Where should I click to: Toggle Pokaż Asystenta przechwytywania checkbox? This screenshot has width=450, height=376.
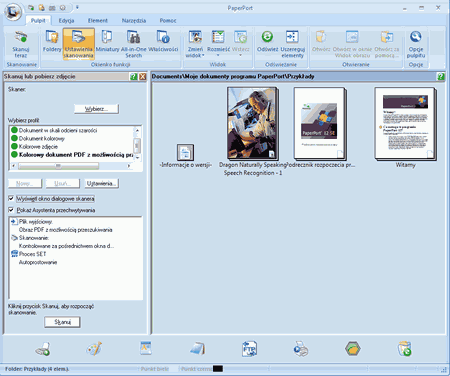pos(11,210)
